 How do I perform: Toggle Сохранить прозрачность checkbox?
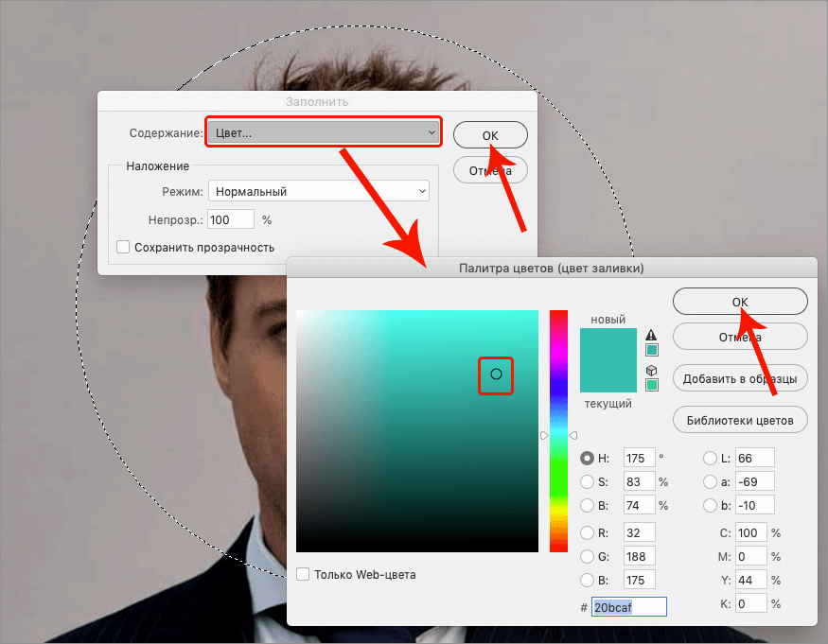click(123, 247)
